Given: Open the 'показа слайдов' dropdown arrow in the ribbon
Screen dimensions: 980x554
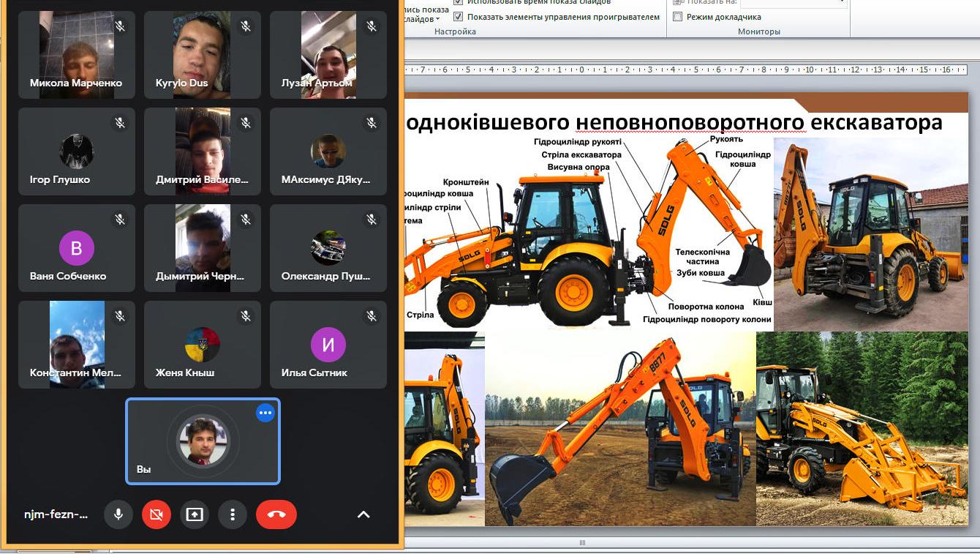Looking at the screenshot, I should click(x=438, y=19).
